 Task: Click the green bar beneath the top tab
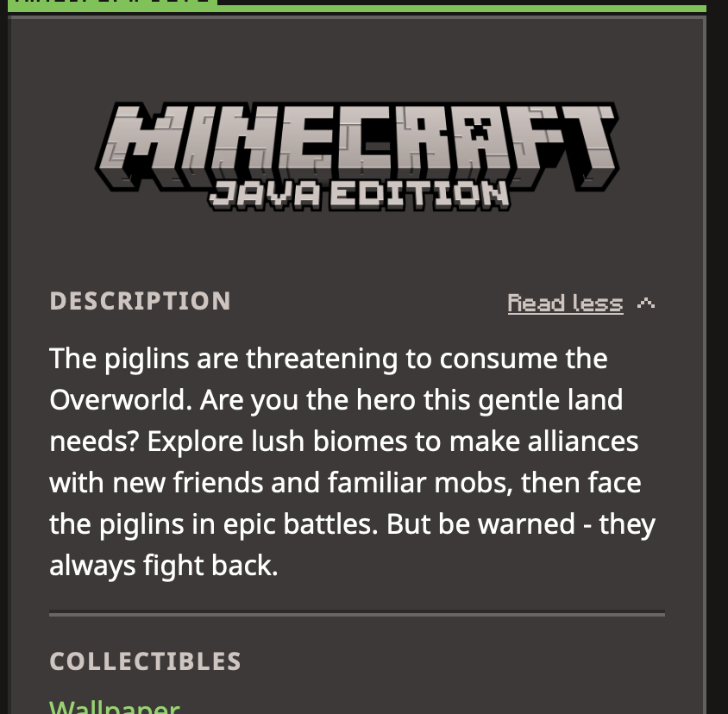tap(357, 9)
